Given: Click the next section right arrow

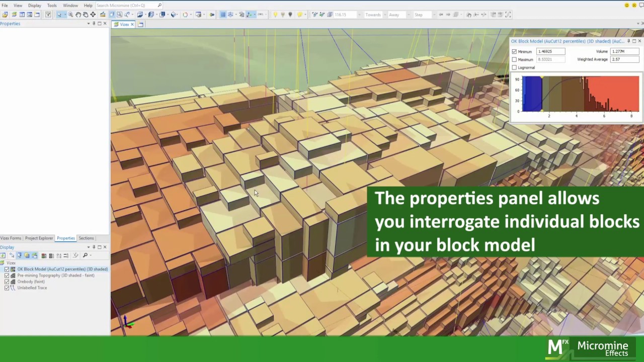Looking at the screenshot, I should pos(448,15).
